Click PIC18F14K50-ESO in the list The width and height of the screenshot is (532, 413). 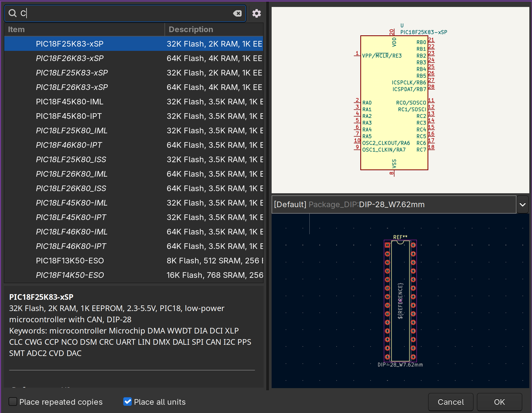134,275
